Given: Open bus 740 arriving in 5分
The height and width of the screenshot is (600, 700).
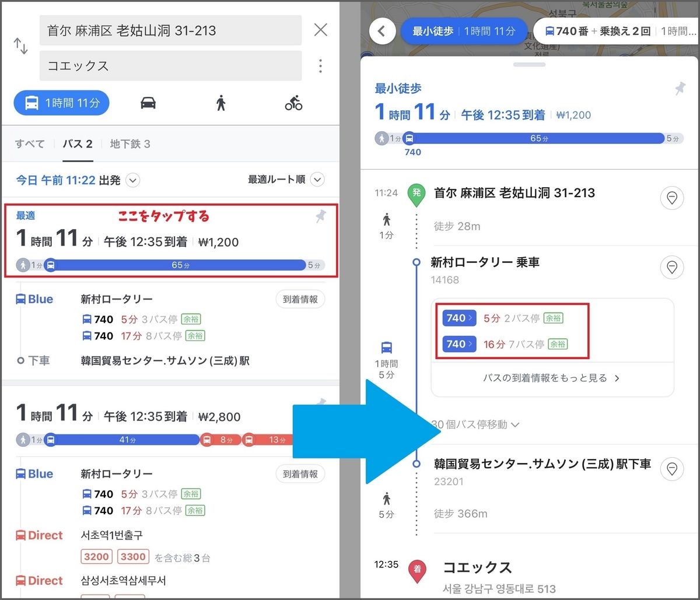Looking at the screenshot, I should point(459,318).
